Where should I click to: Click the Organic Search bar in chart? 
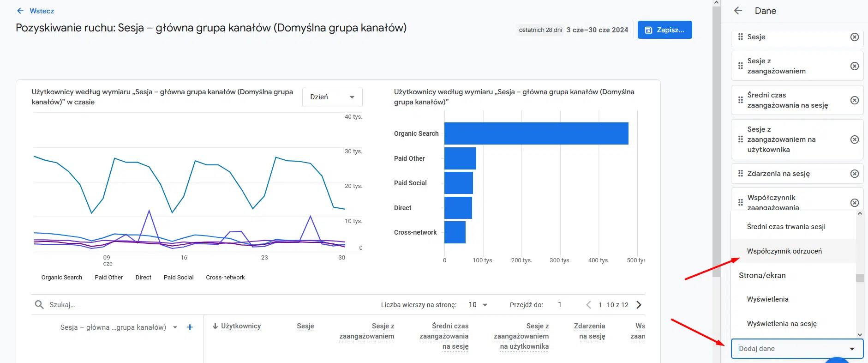coord(536,133)
